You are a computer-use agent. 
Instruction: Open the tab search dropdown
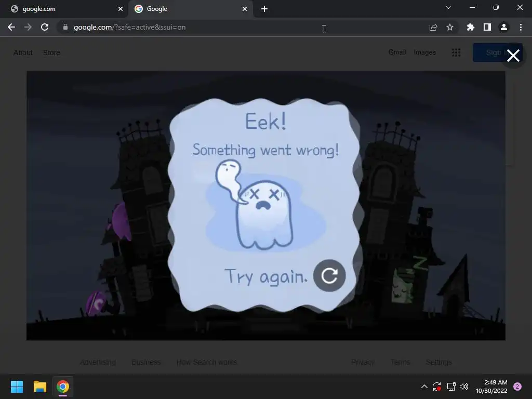448,7
